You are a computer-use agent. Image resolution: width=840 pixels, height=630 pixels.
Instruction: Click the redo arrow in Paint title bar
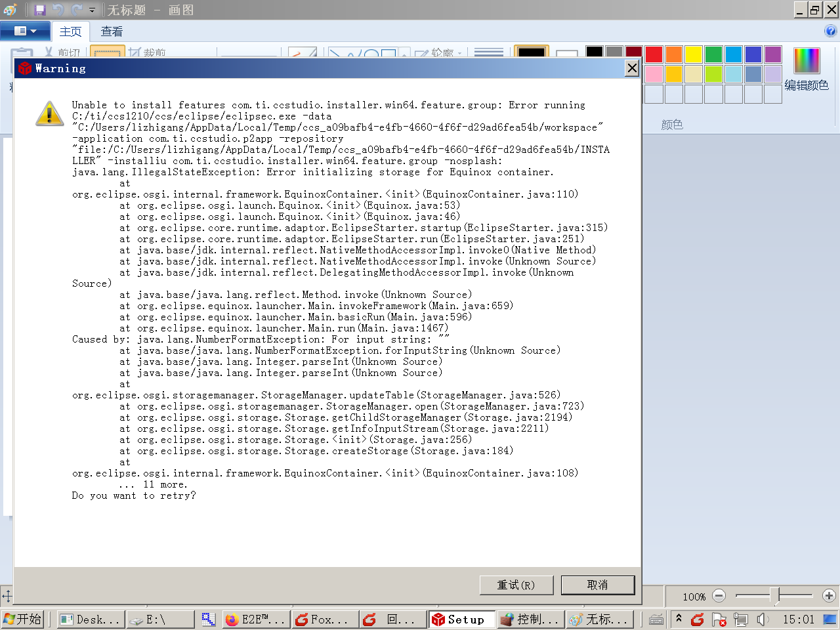pyautogui.click(x=77, y=10)
